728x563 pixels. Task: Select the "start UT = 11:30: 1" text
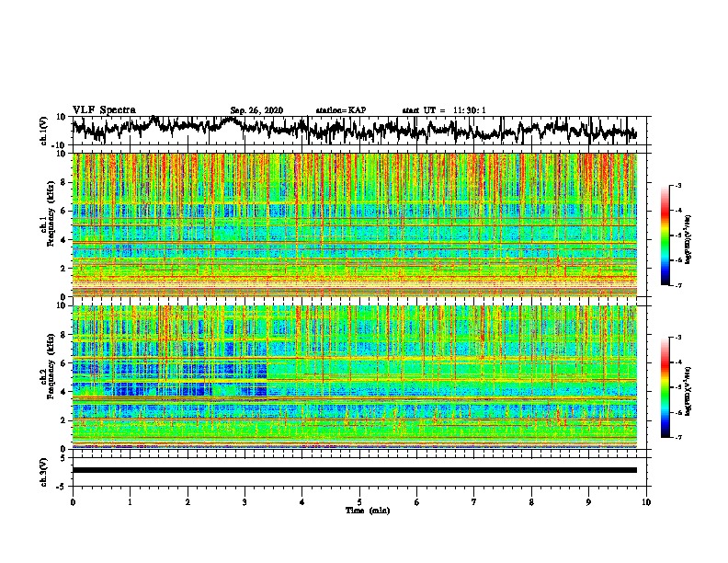[x=444, y=110]
